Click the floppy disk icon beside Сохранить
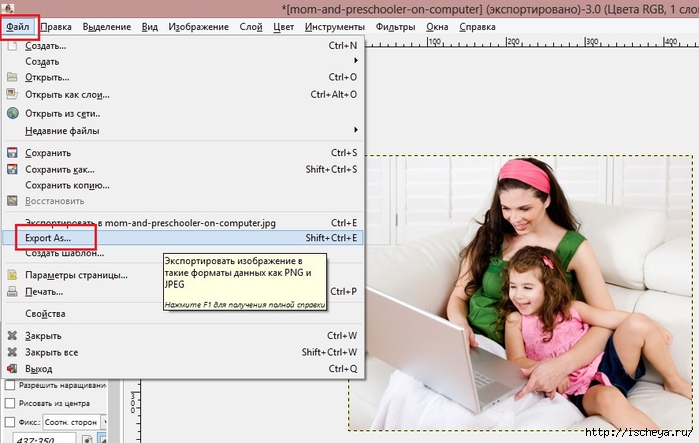Screen dimensions: 699x443 12,152
